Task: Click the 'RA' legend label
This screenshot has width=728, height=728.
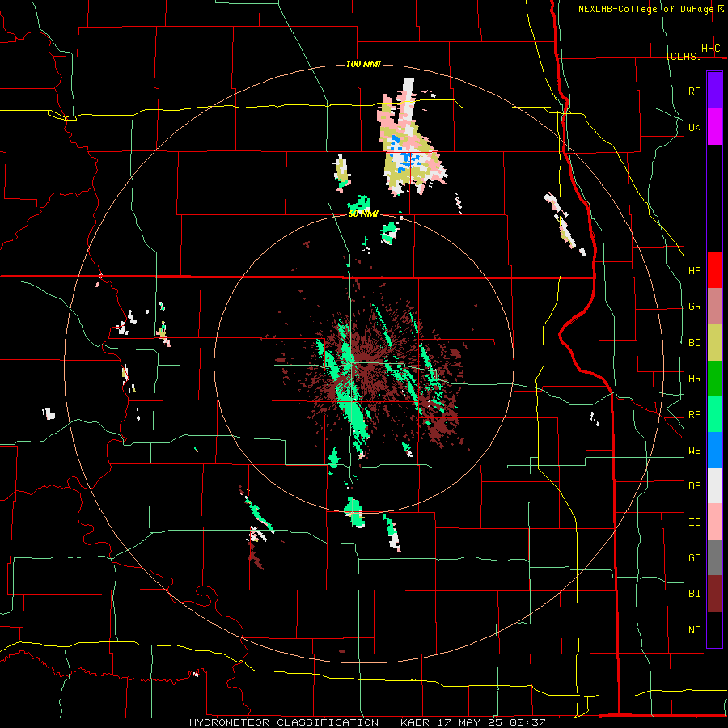Action: pos(694,415)
